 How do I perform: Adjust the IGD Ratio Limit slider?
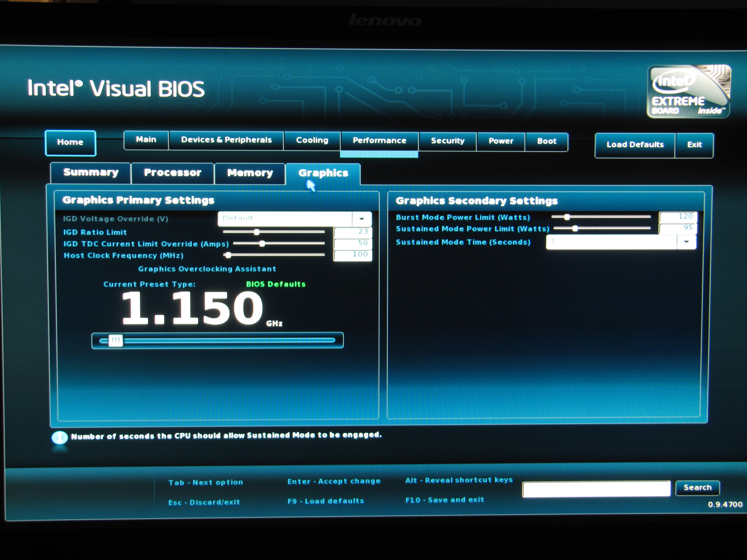point(274,232)
